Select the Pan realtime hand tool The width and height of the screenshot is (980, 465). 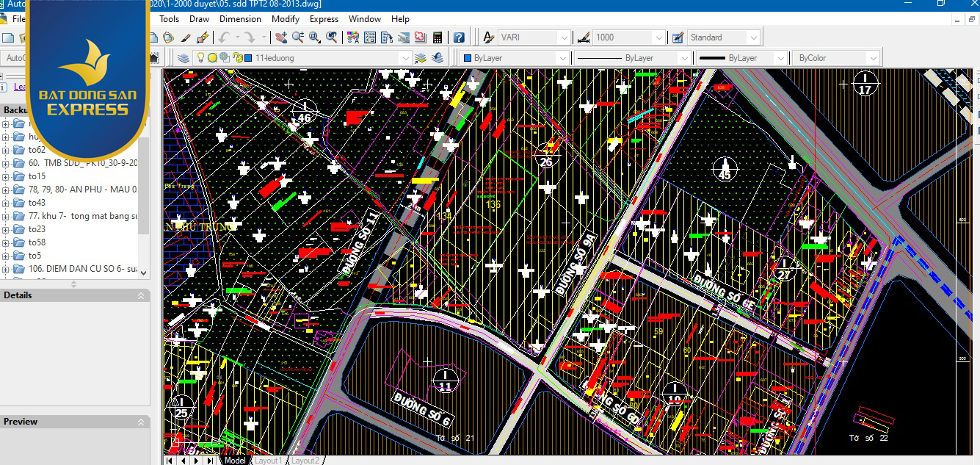(281, 37)
